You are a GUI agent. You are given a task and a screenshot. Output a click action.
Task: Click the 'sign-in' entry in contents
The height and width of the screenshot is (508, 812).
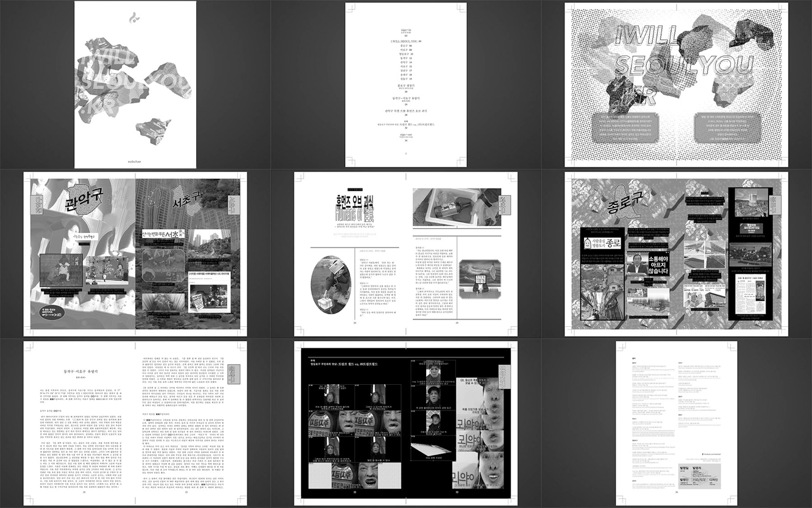406,30
